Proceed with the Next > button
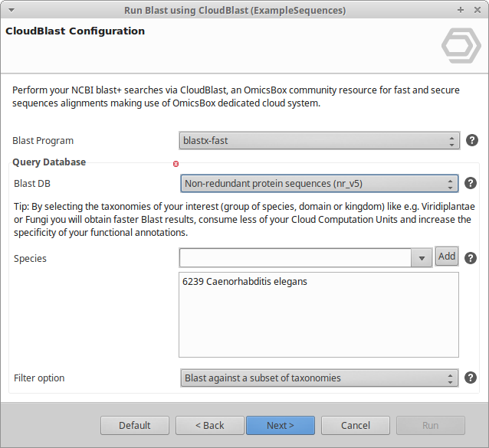The width and height of the screenshot is (489, 448). pos(281,426)
